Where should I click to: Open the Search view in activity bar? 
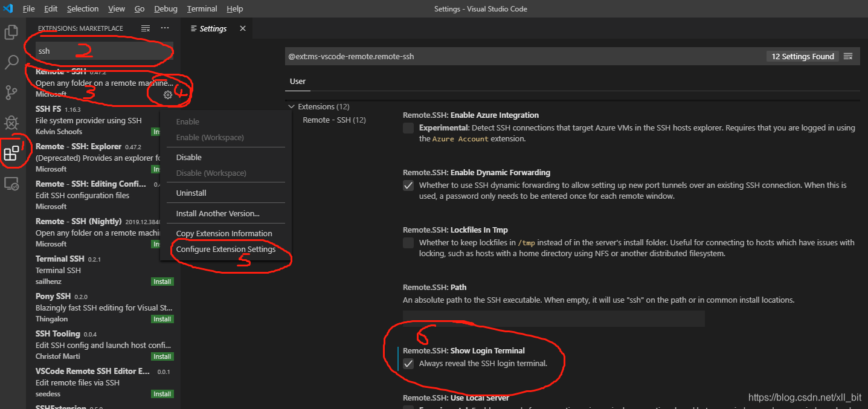11,62
